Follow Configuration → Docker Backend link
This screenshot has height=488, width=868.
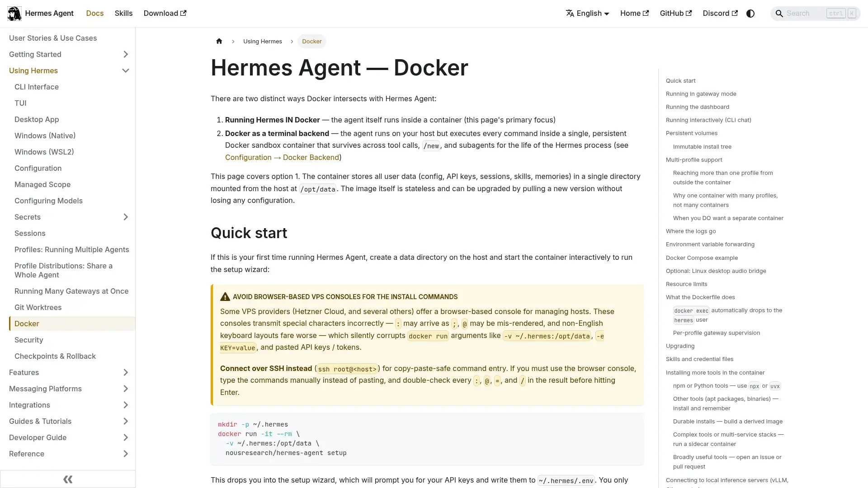click(x=282, y=157)
